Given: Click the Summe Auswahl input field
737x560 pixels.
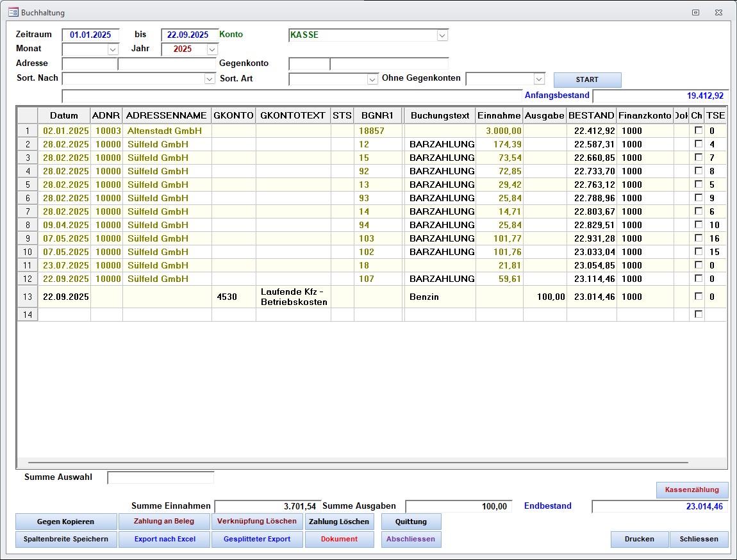Looking at the screenshot, I should tap(160, 477).
